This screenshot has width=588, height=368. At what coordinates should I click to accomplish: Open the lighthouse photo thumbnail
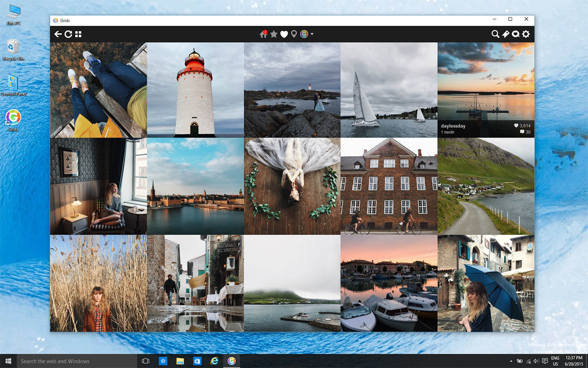(x=195, y=90)
